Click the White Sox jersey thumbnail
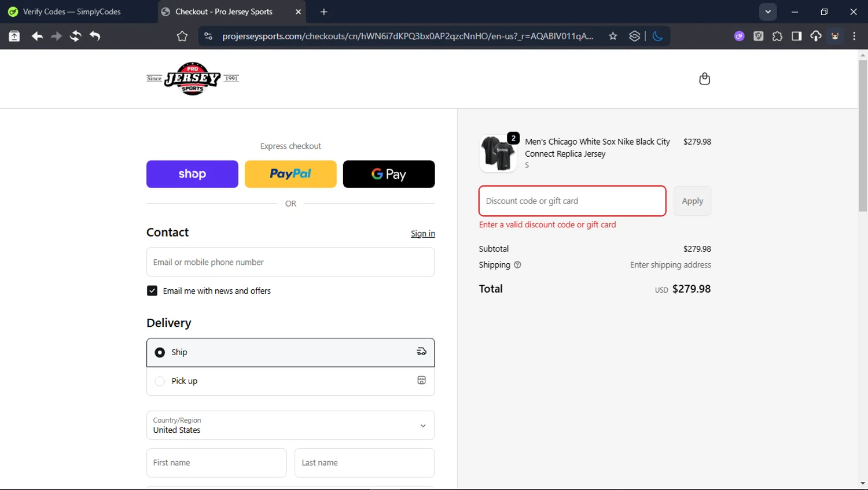Image resolution: width=868 pixels, height=490 pixels. coord(498,153)
